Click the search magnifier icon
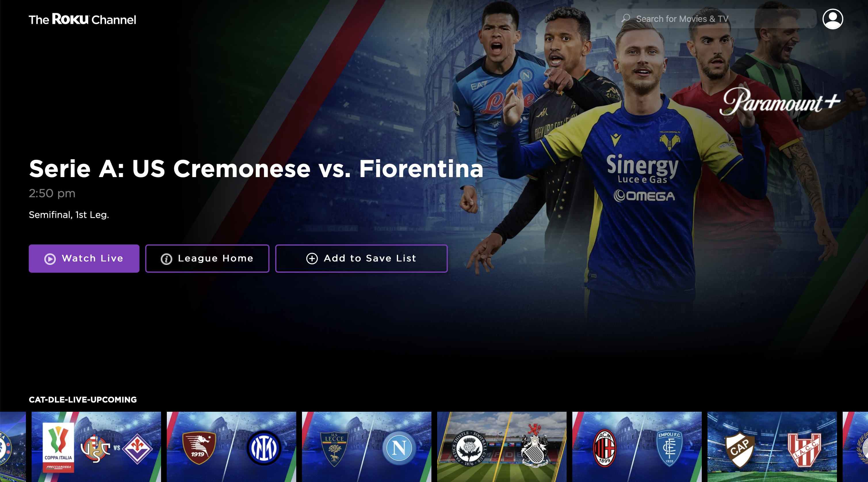 click(x=626, y=18)
